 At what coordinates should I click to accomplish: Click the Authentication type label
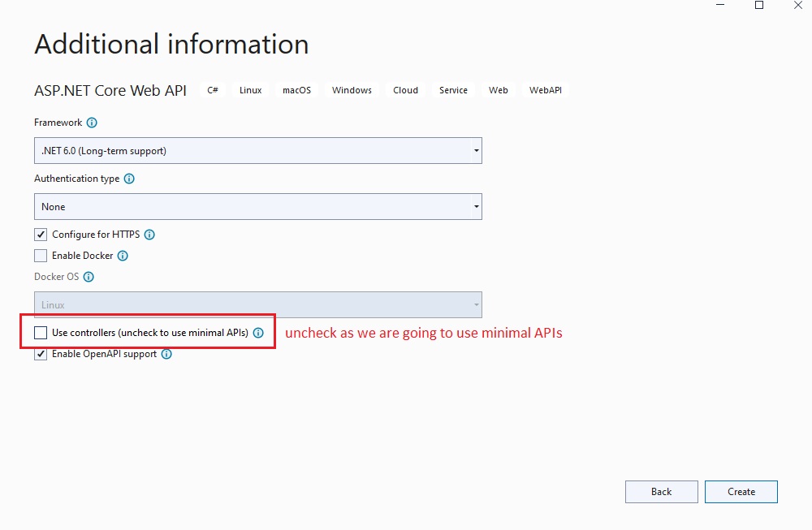[76, 179]
